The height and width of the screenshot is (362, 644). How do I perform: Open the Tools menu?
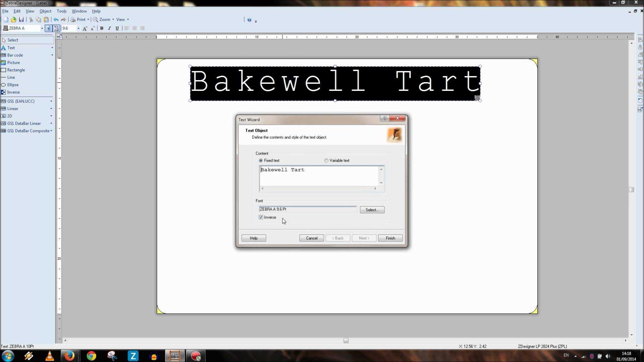61,11
